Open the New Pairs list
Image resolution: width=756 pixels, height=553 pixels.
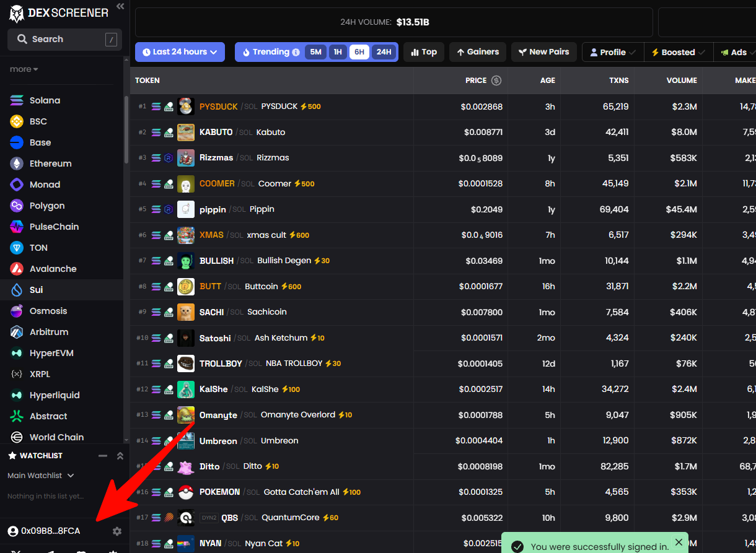[x=544, y=52]
